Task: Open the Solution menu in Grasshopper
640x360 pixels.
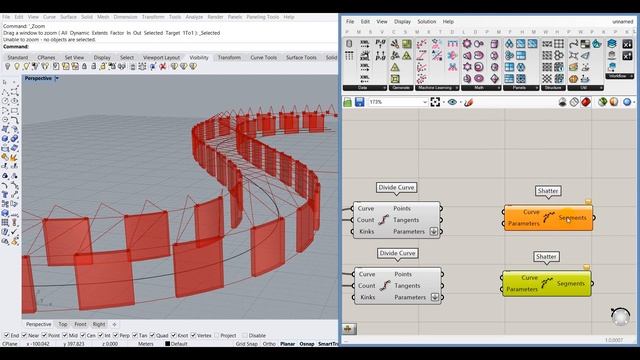Action: 427,22
